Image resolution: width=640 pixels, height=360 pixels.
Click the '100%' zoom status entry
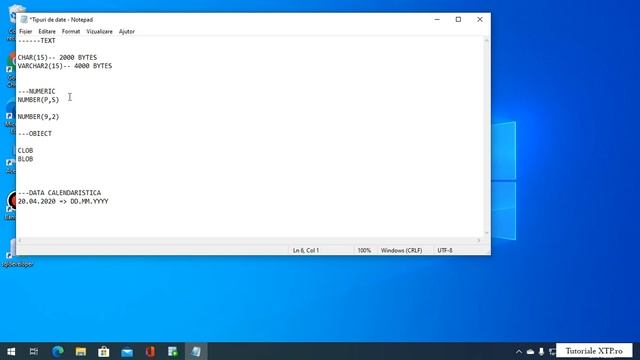coord(364,250)
